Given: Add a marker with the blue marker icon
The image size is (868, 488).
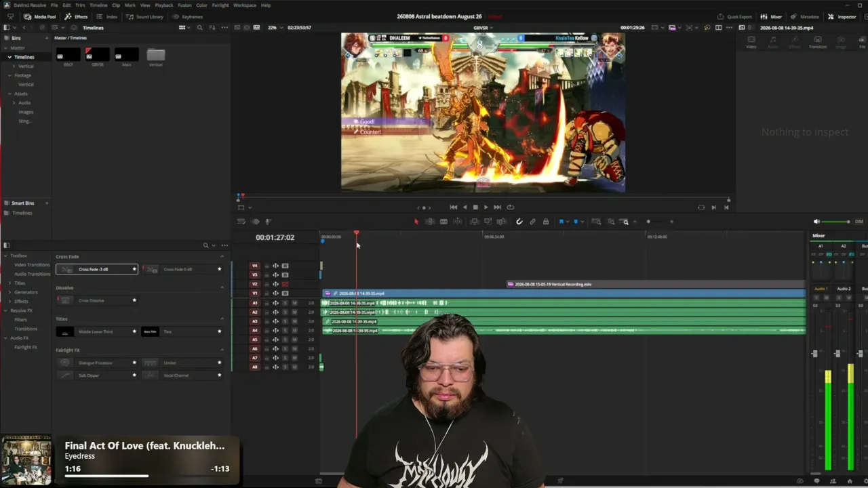Looking at the screenshot, I should 576,222.
